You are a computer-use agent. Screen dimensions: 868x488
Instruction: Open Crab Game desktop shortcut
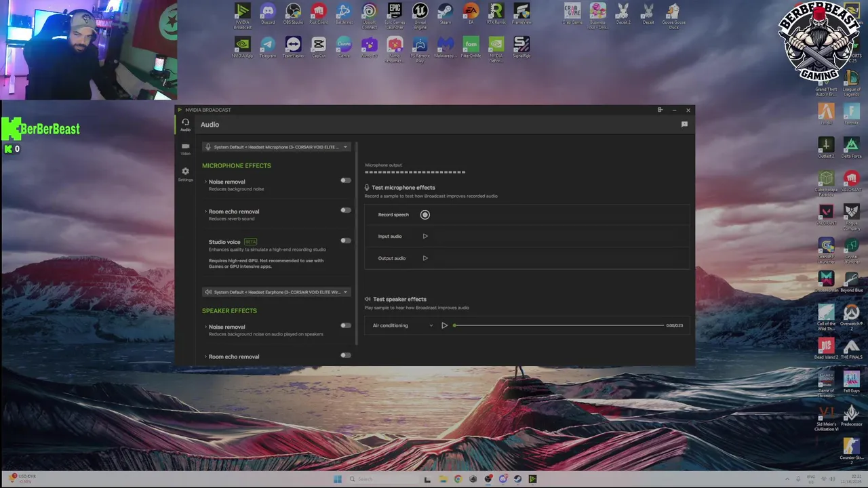pyautogui.click(x=572, y=14)
